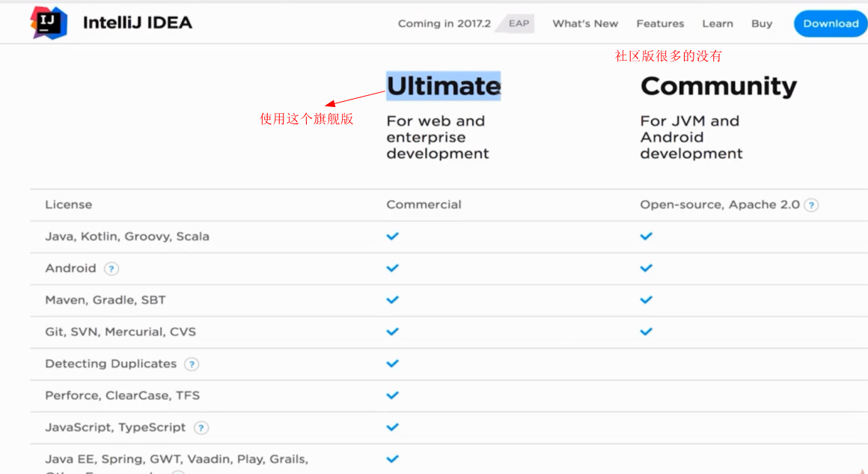This screenshot has height=474, width=868.
Task: Click the Maven, Gradle, SBT label
Action: tap(106, 300)
